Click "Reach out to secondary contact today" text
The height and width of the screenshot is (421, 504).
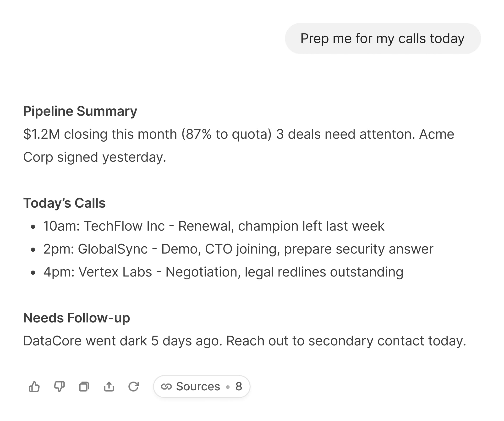point(346,341)
